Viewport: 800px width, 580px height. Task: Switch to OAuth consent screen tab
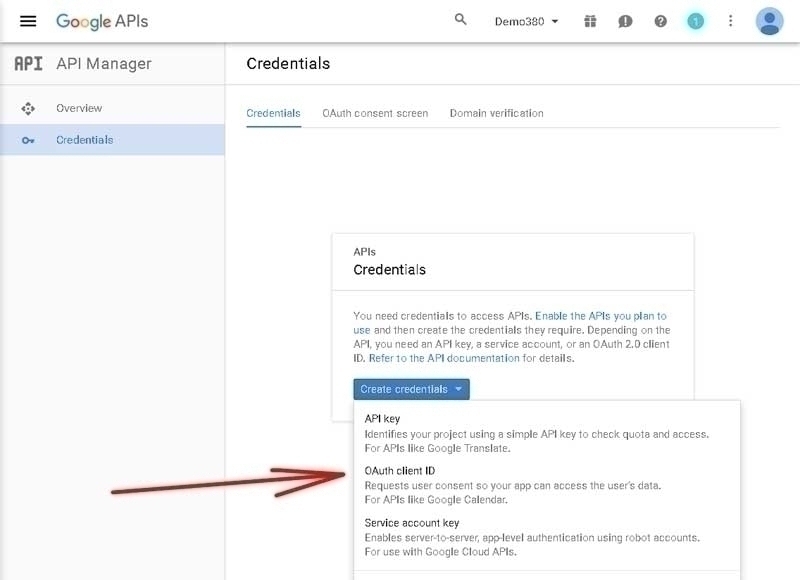pyautogui.click(x=375, y=113)
